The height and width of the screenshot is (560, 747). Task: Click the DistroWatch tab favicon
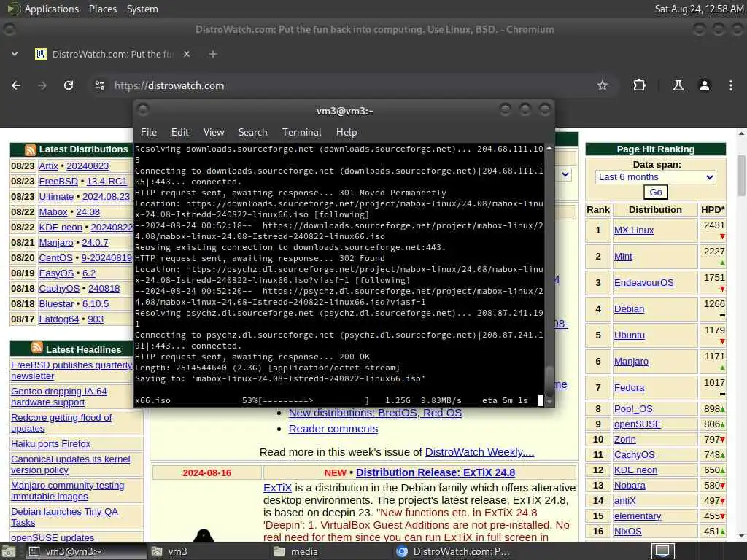41,54
